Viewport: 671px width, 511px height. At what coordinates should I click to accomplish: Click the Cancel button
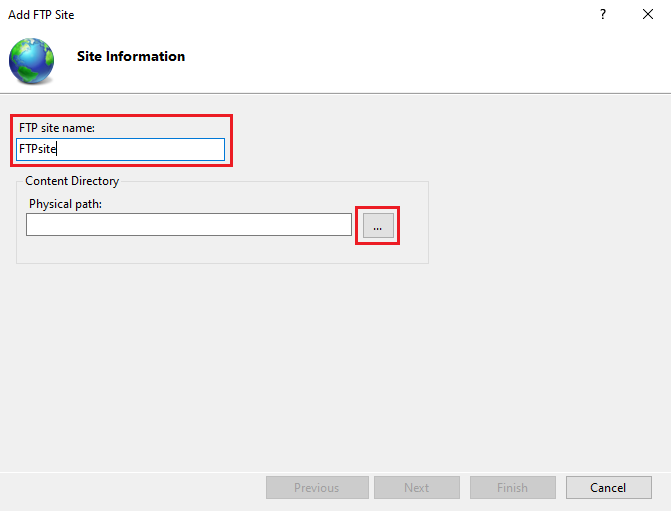click(x=609, y=487)
